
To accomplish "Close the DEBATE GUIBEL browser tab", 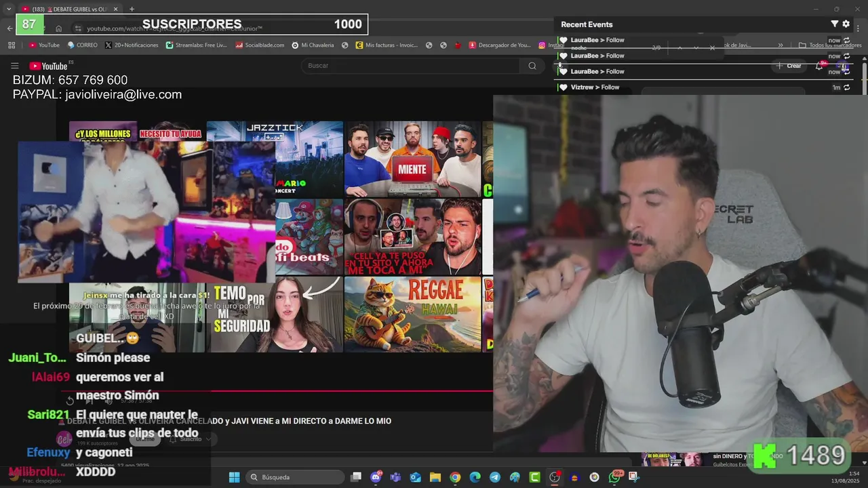I will pyautogui.click(x=115, y=9).
